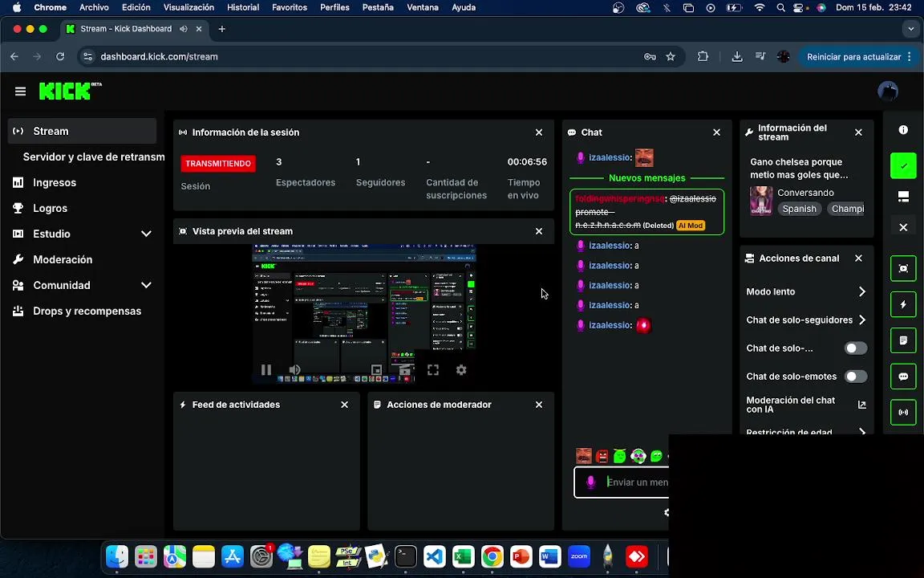This screenshot has width=924, height=578.
Task: Expand the Estudio sidebar chevron
Action: [146, 234]
